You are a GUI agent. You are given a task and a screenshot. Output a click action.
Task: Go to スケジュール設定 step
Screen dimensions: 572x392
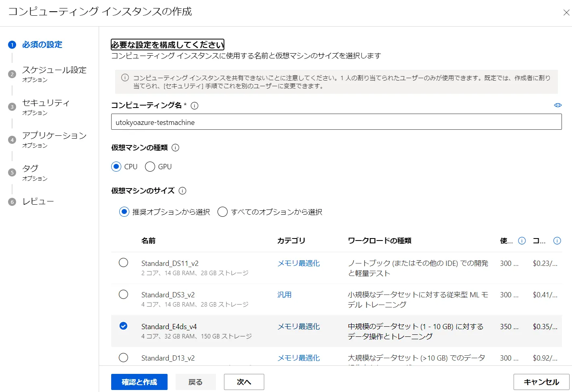click(54, 70)
